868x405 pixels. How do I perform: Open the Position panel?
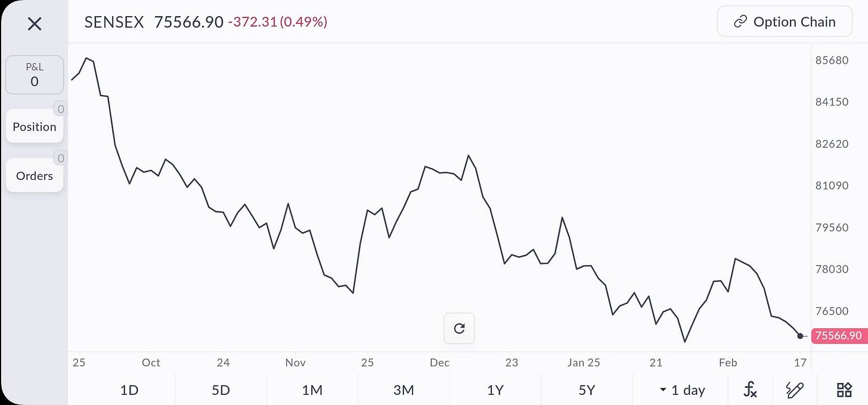(x=35, y=127)
